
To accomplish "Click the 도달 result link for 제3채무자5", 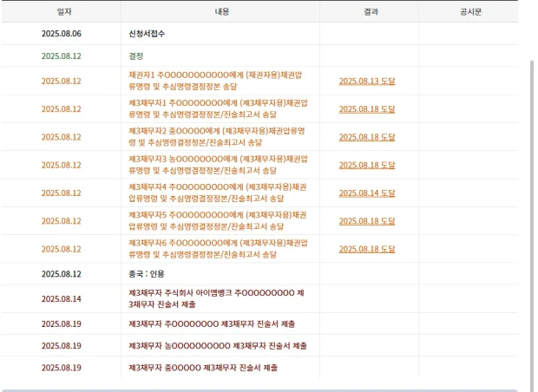I will coord(366,220).
